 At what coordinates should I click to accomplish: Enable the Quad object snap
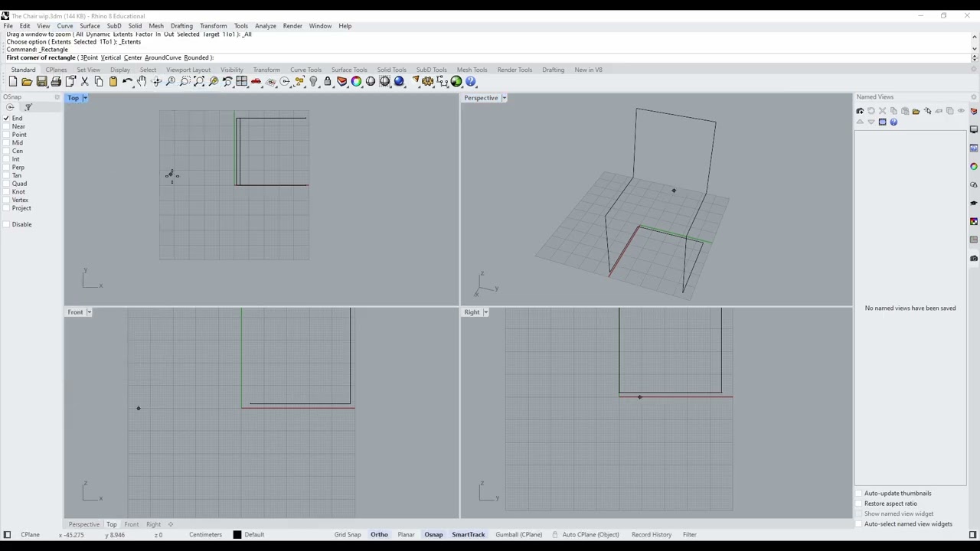click(x=6, y=184)
